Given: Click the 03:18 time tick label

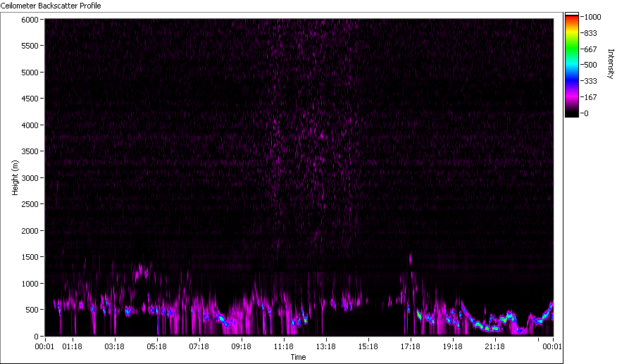Looking at the screenshot, I should pos(115,346).
